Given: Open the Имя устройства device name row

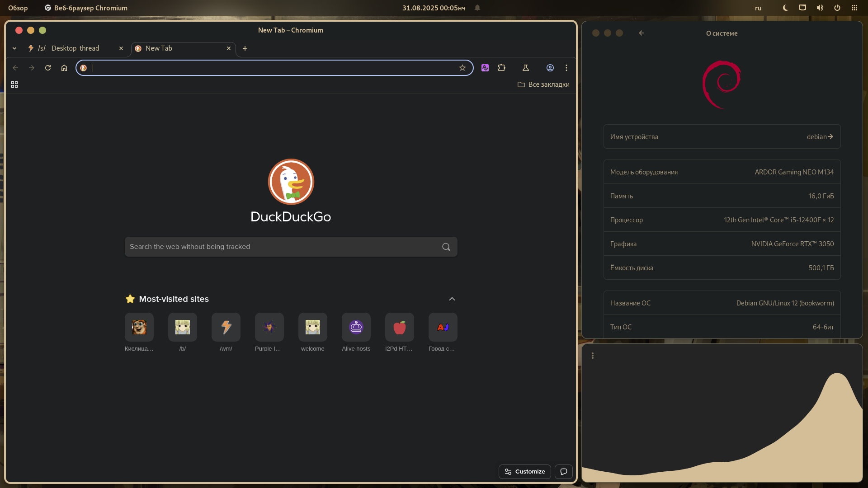Looking at the screenshot, I should pyautogui.click(x=722, y=136).
